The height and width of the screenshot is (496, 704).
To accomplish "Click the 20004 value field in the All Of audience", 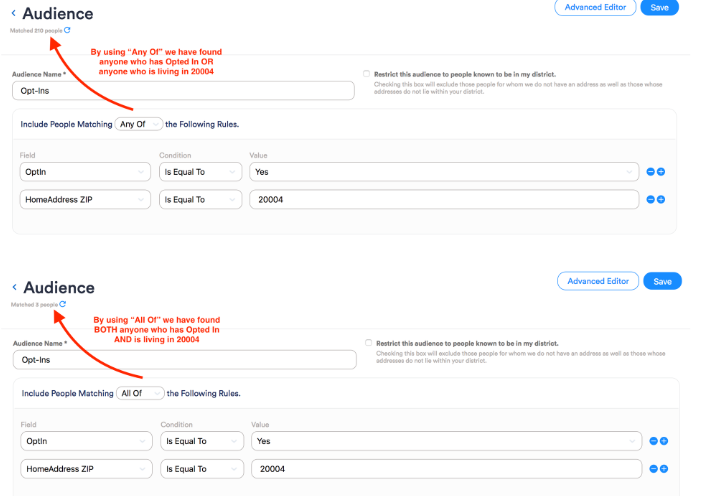I will [445, 468].
